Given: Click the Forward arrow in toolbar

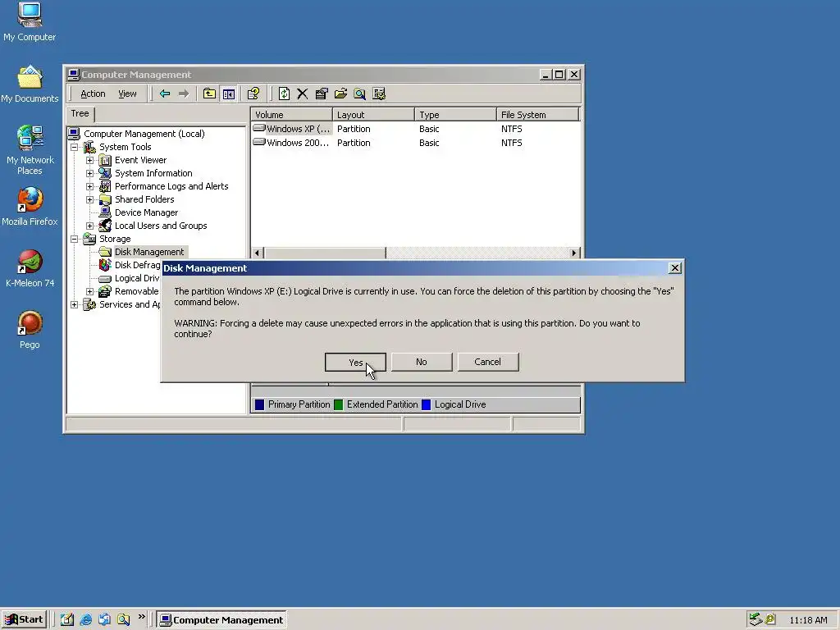Looking at the screenshot, I should point(184,94).
